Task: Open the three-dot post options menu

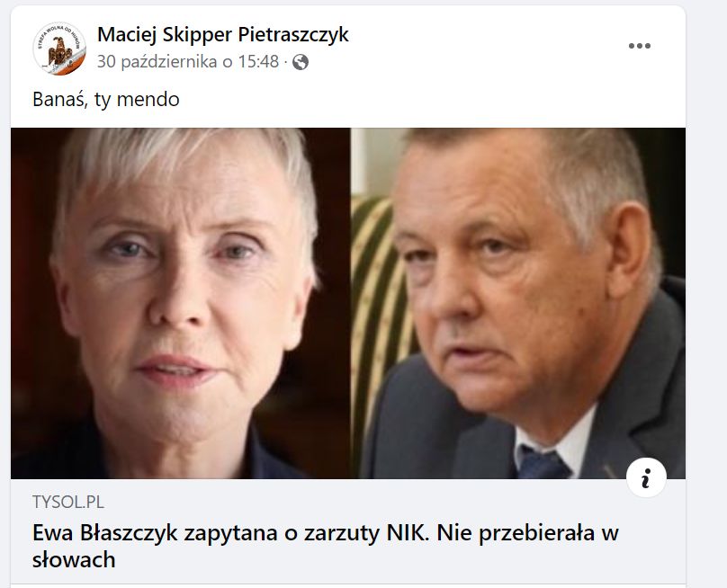Action: click(x=640, y=46)
